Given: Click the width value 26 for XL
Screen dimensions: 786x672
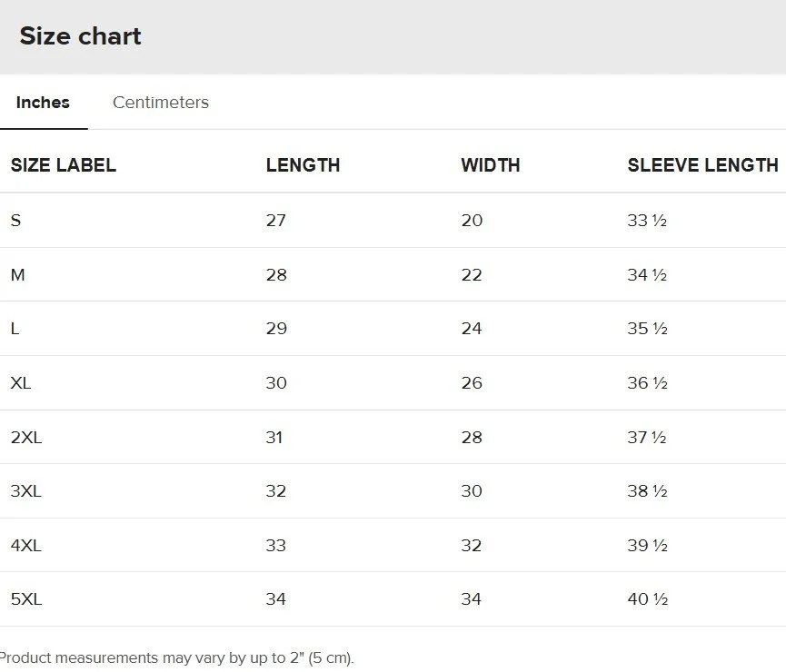Looking at the screenshot, I should [472, 383].
